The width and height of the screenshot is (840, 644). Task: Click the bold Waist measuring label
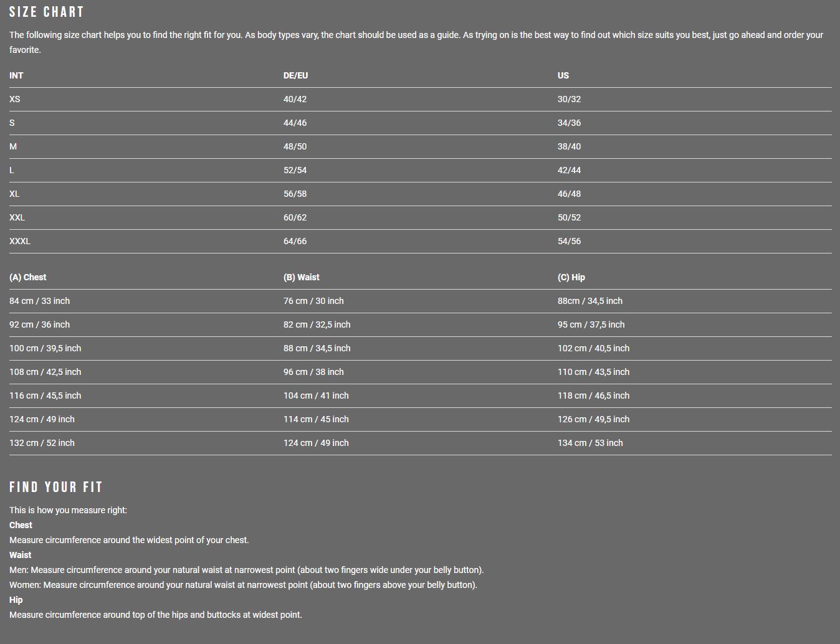point(20,555)
